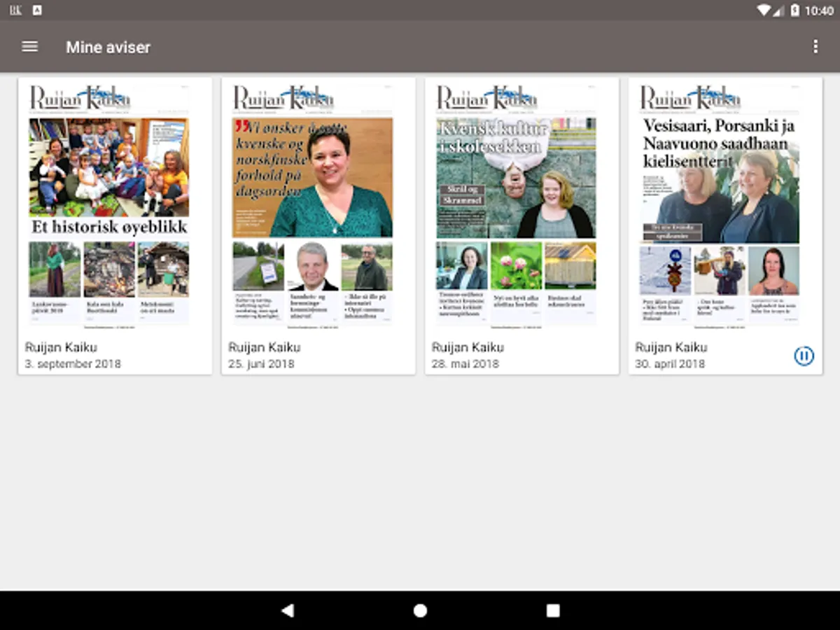Viewport: 840px width, 630px height.
Task: Tap the Android home button
Action: point(420,610)
